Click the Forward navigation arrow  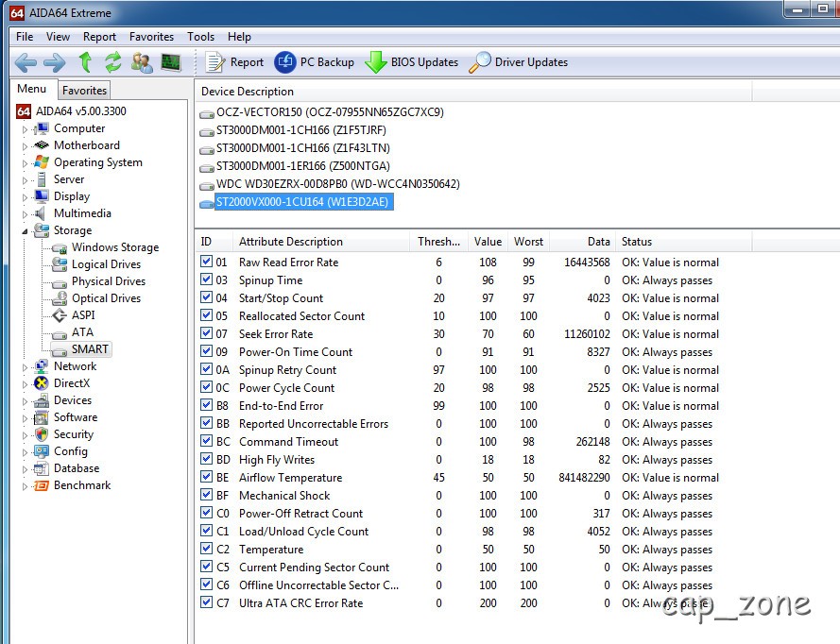(55, 62)
